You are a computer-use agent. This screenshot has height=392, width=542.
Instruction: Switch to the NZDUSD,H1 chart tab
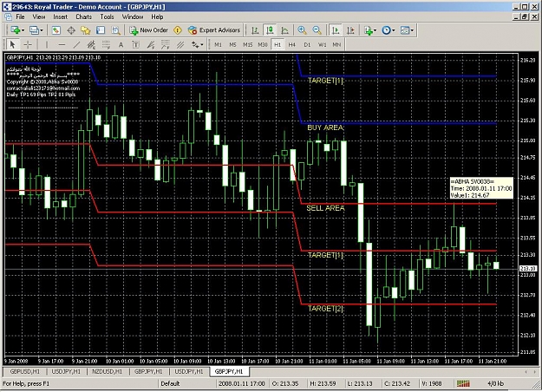107,371
